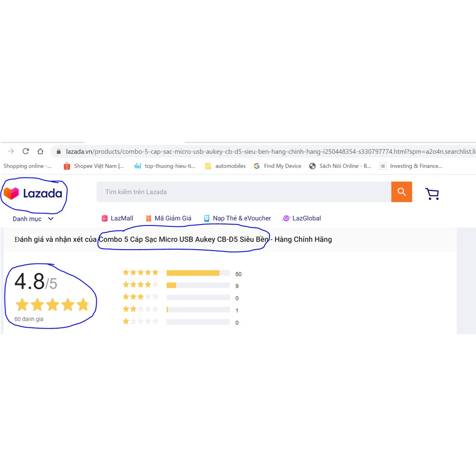Focus the Tìm kiếm trên Lazada search box

tap(244, 192)
